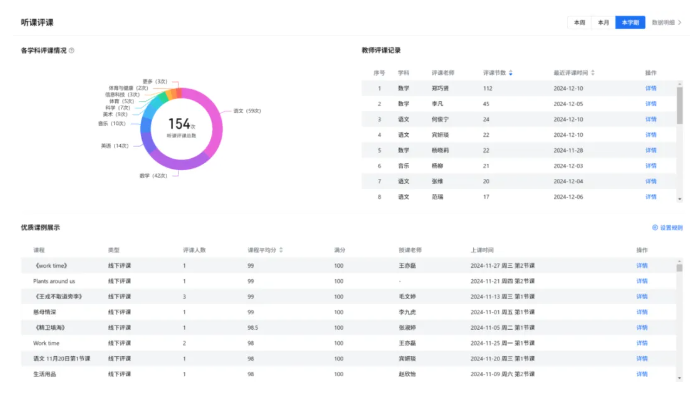Click the help icon beside 各学科评课情况
The height and width of the screenshot is (395, 693).
coord(72,50)
